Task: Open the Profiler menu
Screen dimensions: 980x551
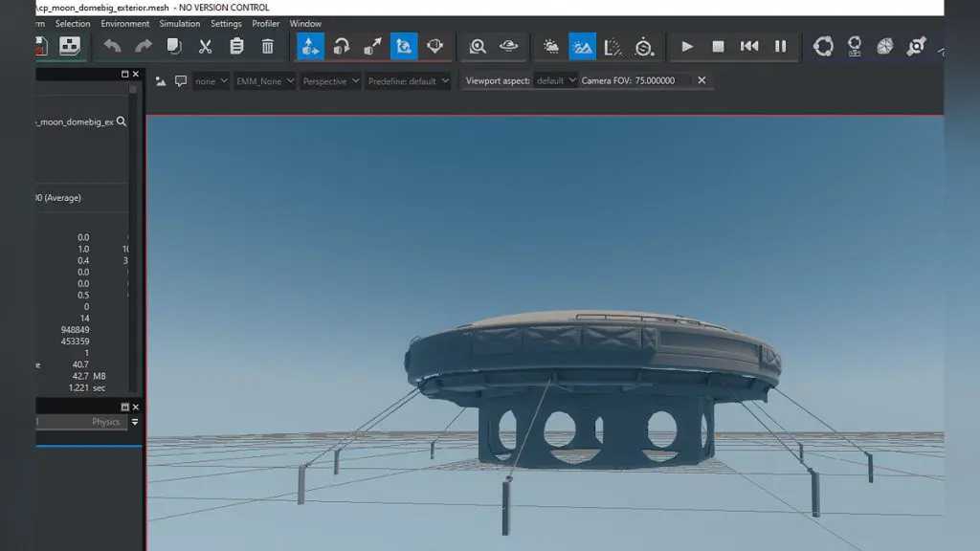Action: click(x=266, y=24)
